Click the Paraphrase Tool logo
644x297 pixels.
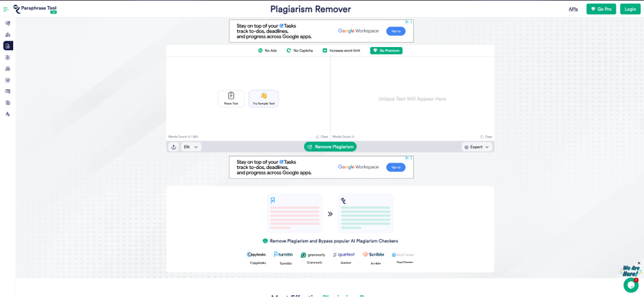coord(35,9)
